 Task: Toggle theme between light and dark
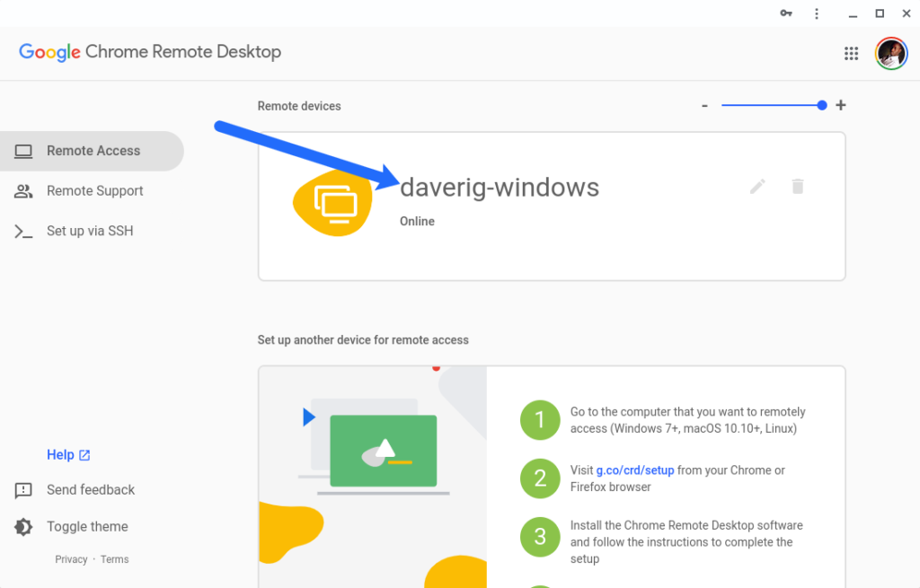[x=72, y=526]
